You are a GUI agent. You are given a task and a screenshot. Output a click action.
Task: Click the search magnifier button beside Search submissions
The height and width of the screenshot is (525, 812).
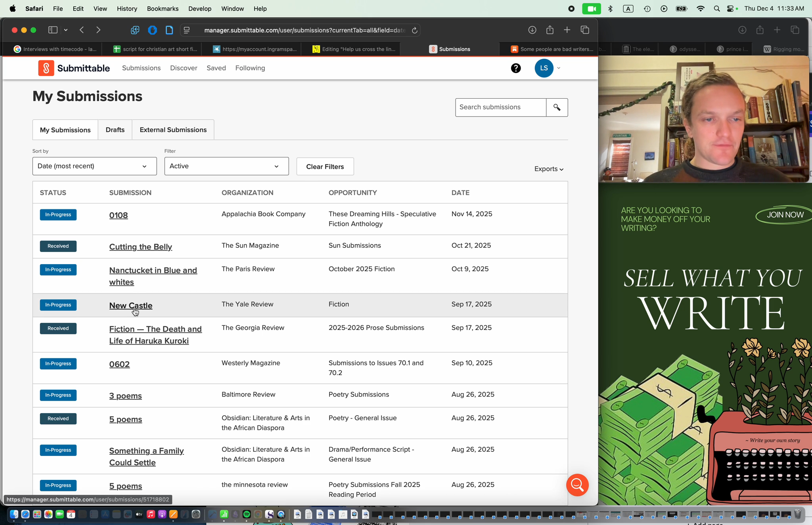557,107
